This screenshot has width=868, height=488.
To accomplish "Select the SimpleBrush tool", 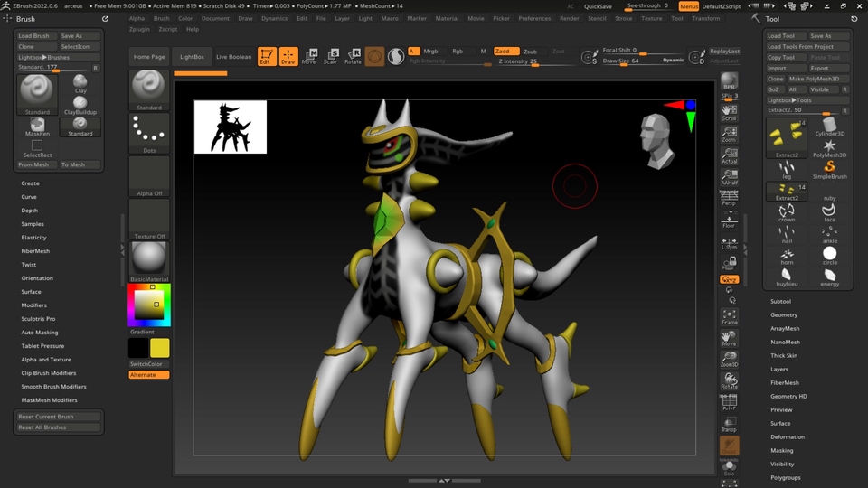I will pos(829,170).
